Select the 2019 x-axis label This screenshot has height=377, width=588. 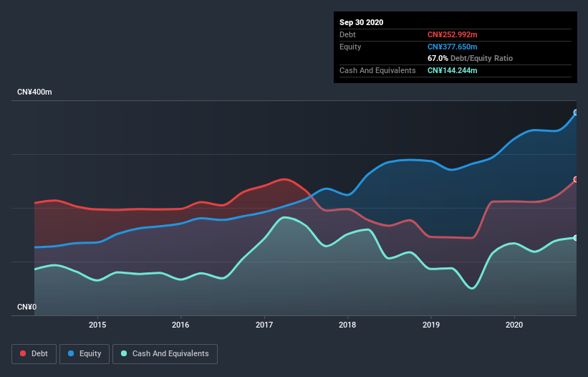click(431, 325)
